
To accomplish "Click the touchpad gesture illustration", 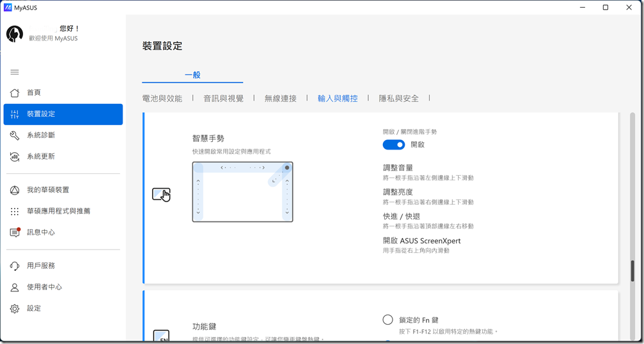I will coord(242,192).
